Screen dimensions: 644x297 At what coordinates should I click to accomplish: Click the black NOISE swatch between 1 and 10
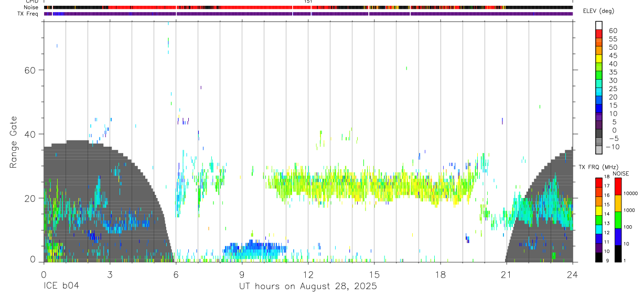[618, 253]
